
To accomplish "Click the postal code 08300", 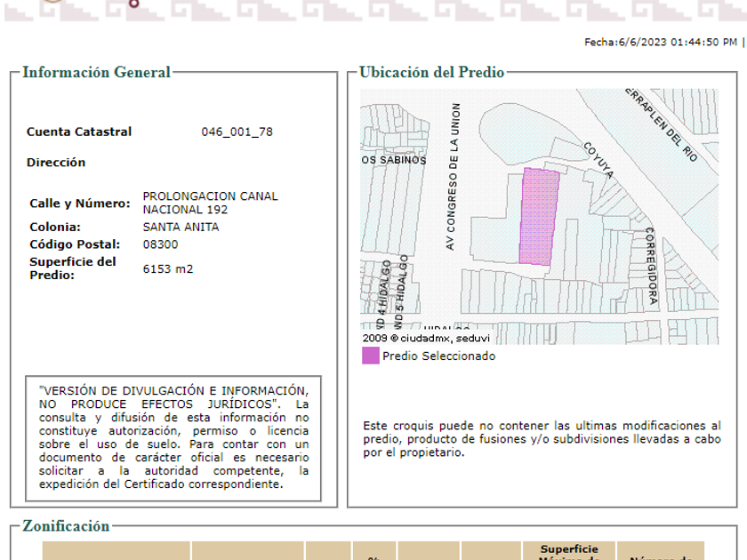I will pyautogui.click(x=160, y=244).
